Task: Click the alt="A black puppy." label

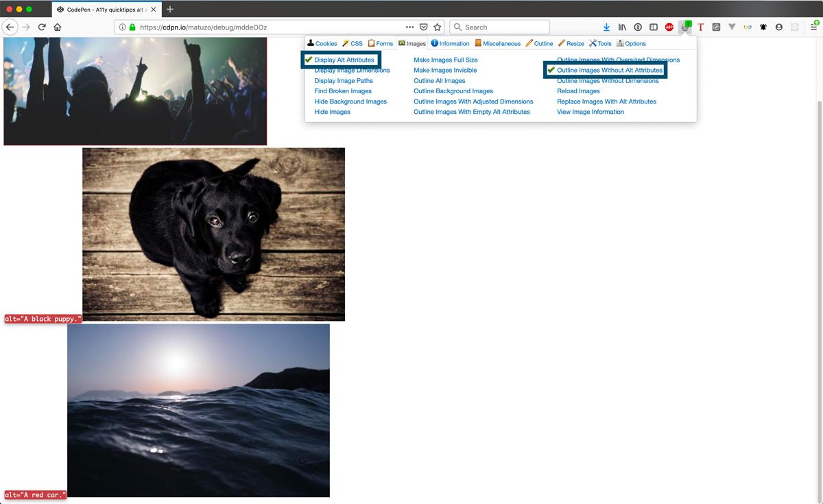Action: (43, 319)
